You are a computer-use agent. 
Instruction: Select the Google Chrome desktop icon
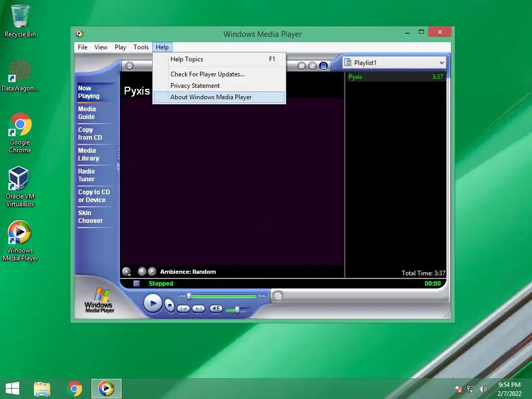20,133
